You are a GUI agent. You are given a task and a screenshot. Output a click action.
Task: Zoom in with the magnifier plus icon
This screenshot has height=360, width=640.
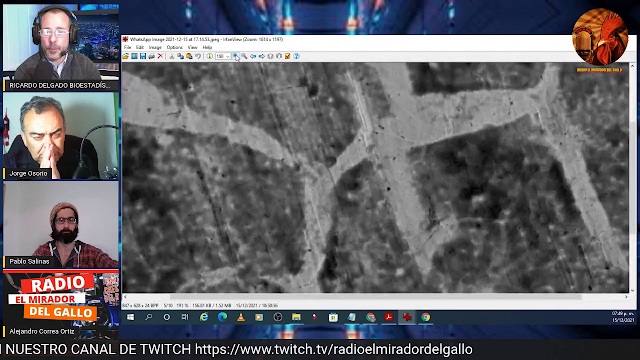tap(236, 56)
